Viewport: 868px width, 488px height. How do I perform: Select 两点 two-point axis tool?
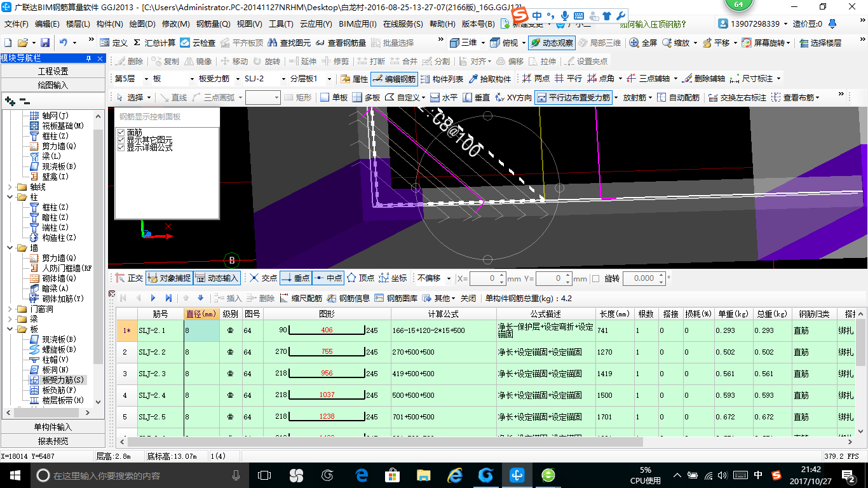pyautogui.click(x=536, y=79)
